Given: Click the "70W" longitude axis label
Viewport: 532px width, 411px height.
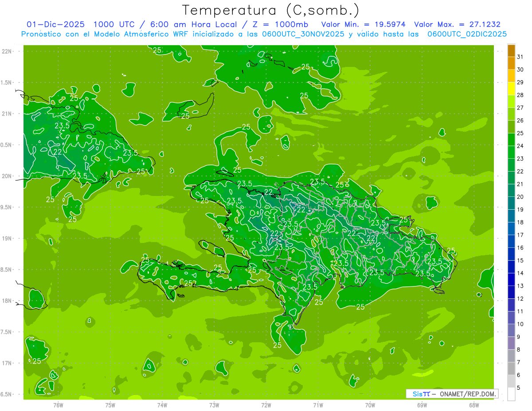Looking at the screenshot, I should point(370,405).
